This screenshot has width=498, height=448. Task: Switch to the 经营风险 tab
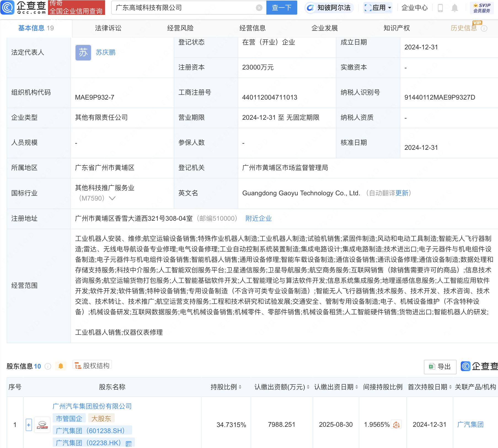[x=180, y=28]
